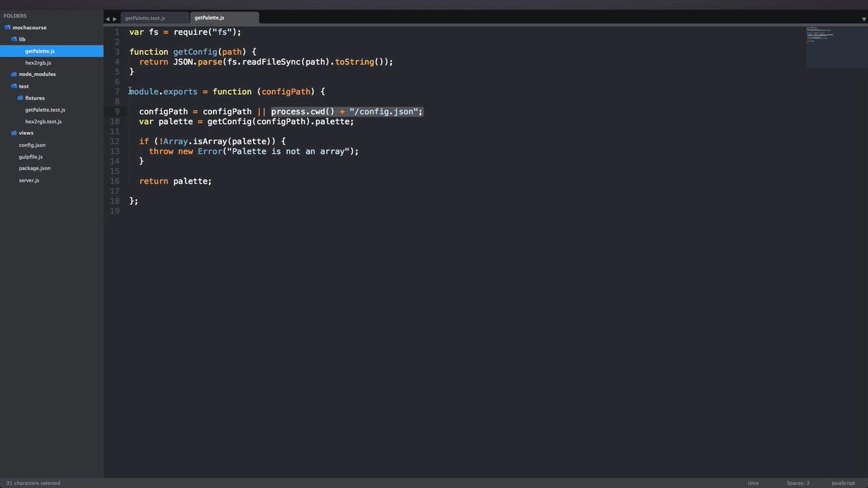Click 'var palette' on line 10
Screen dimensions: 868x488
(166, 121)
